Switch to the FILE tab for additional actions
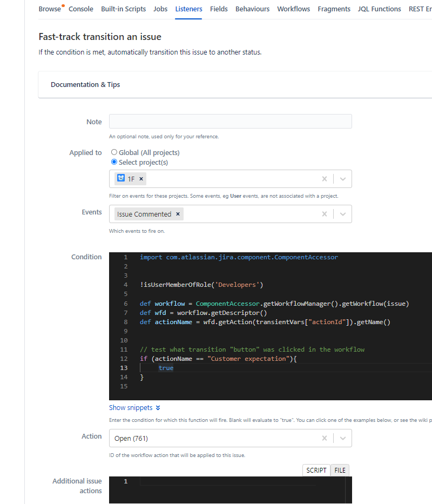 point(340,471)
